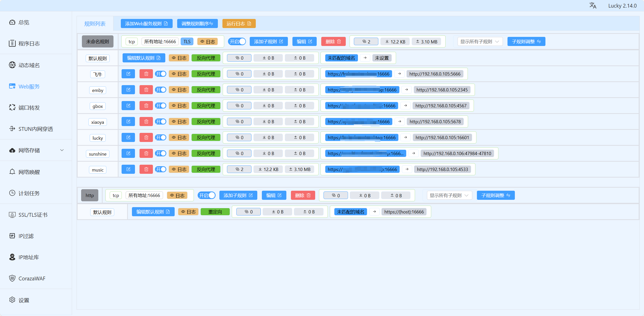Click the TLS tag on 未命名规则
Image resolution: width=644 pixels, height=316 pixels.
187,41
